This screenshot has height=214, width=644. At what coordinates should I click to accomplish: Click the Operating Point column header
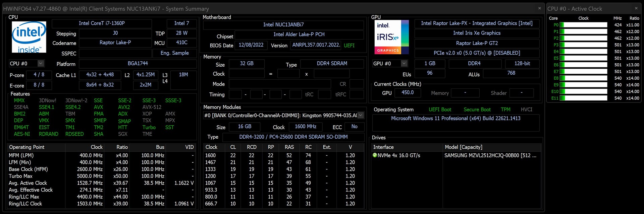36,147
